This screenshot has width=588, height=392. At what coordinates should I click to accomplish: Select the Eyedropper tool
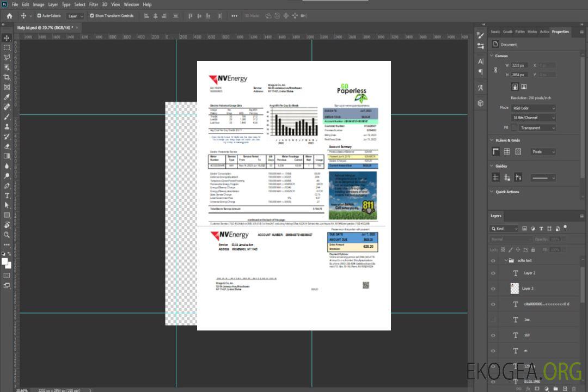(7, 97)
